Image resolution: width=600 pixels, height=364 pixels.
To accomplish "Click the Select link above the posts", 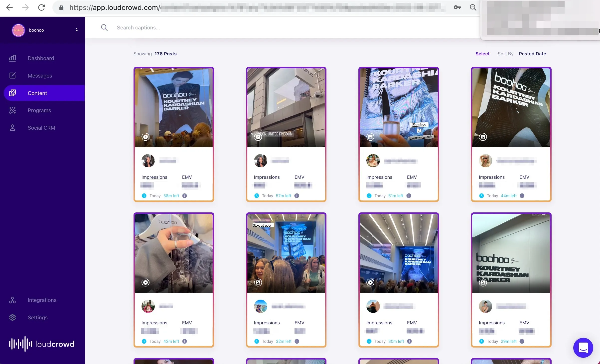I will [x=482, y=54].
